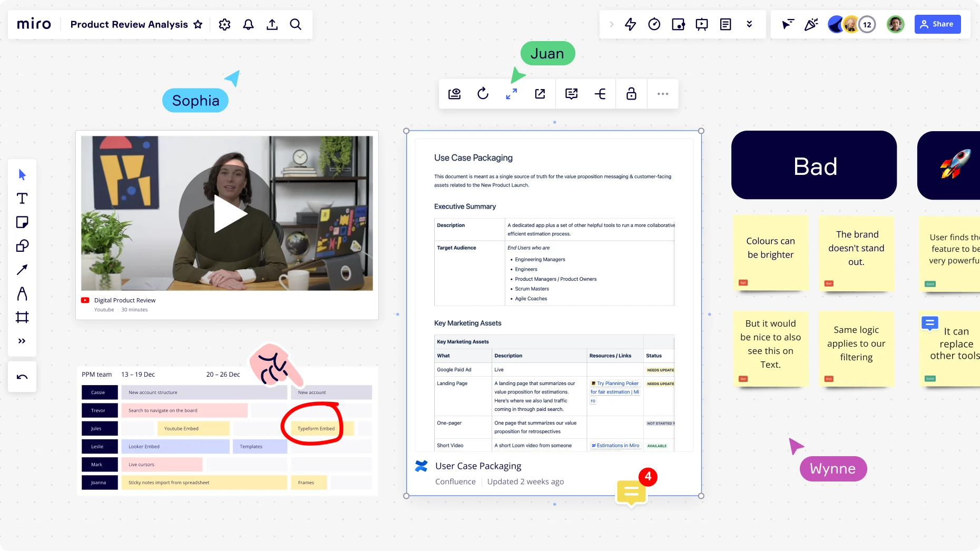Click the Digital Product Review title
The width and height of the screenshot is (980, 551).
(125, 300)
